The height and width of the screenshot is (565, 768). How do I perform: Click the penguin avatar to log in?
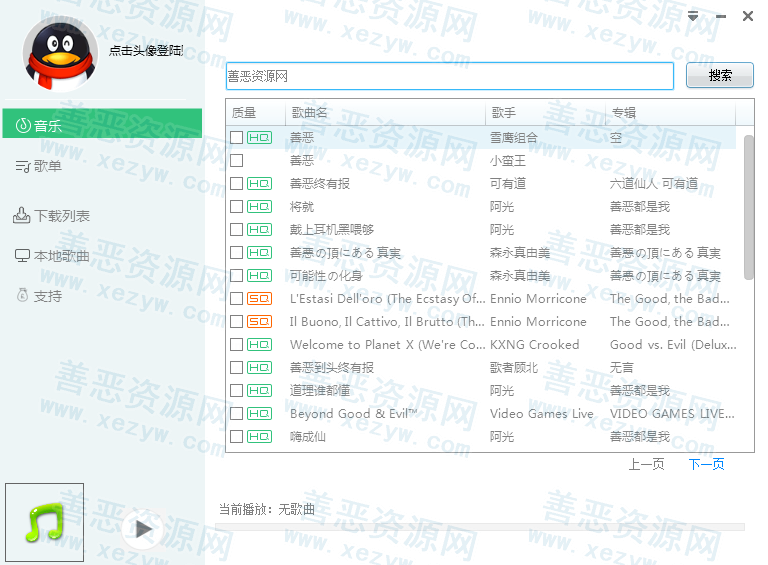click(60, 54)
